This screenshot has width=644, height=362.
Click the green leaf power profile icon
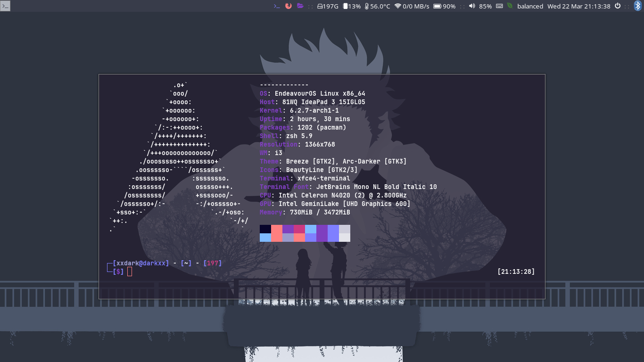click(x=510, y=6)
